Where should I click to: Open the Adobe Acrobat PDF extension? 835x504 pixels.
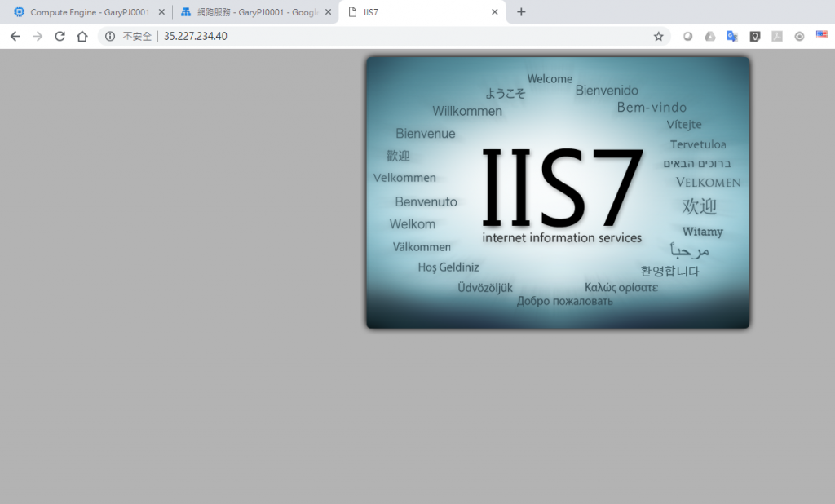(x=777, y=36)
